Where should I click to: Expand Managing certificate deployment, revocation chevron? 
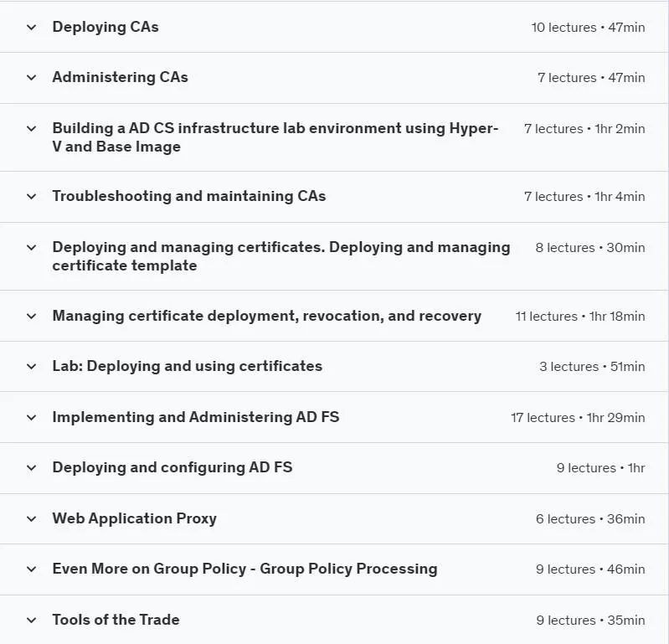click(31, 317)
